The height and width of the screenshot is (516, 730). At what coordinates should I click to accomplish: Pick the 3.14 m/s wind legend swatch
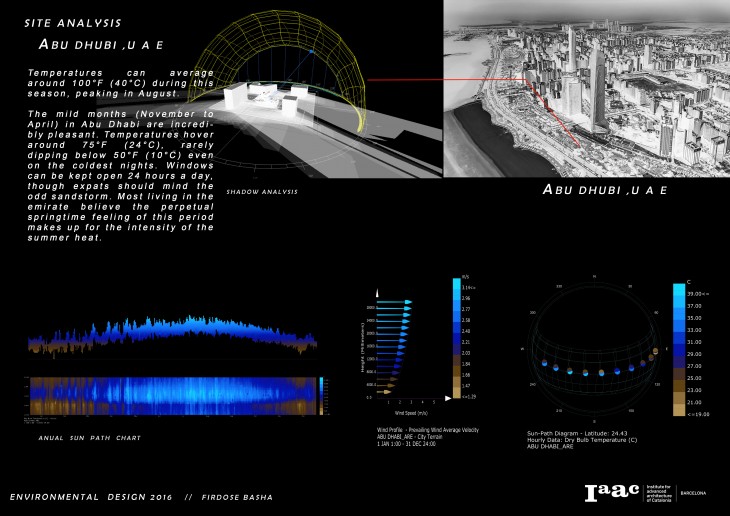tap(457, 286)
